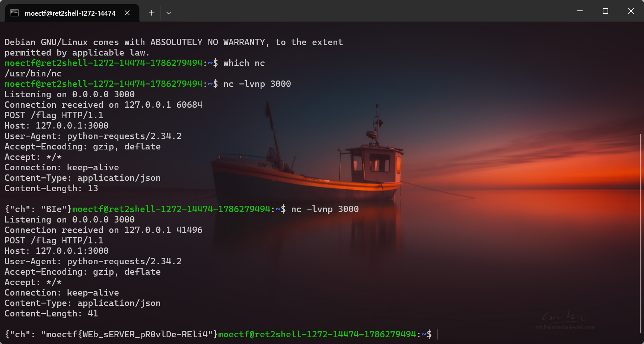This screenshot has width=644, height=344.
Task: Close the moectf@ret2shell tab
Action: click(127, 13)
